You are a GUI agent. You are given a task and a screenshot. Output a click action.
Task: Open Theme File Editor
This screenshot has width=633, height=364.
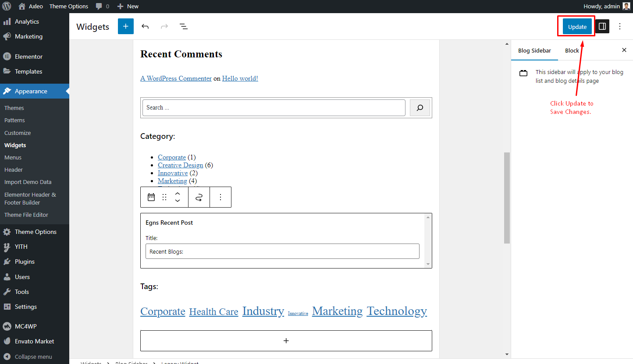pos(26,215)
